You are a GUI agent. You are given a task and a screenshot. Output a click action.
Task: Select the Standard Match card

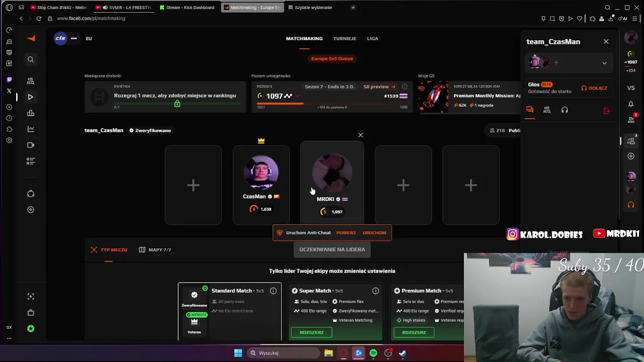[230, 312]
